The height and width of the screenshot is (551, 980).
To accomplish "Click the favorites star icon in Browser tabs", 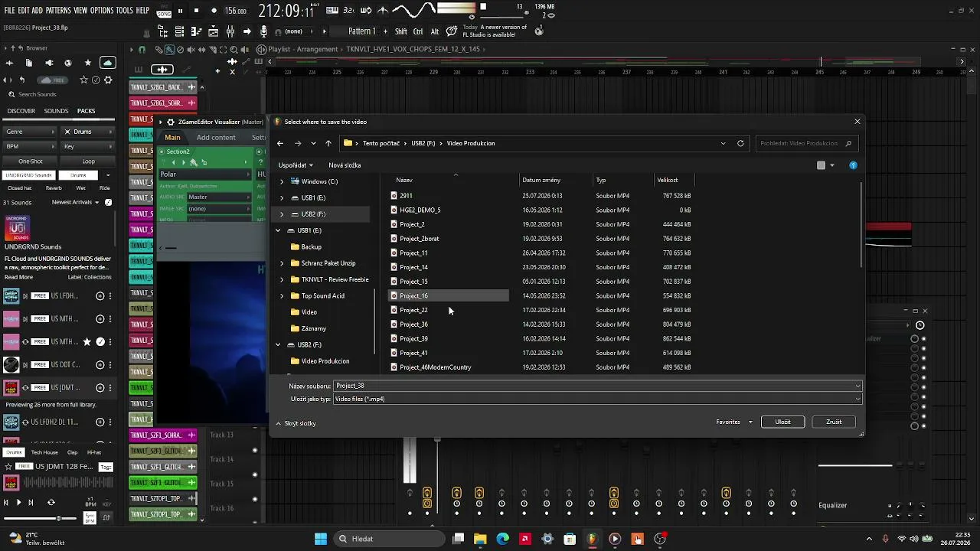I will 87,63.
